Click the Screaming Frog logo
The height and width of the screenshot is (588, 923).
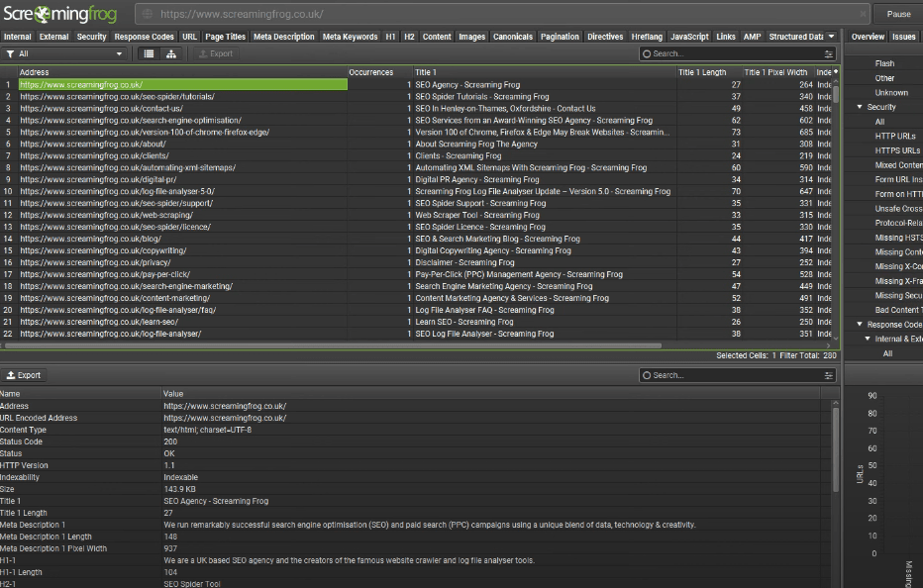coord(59,14)
